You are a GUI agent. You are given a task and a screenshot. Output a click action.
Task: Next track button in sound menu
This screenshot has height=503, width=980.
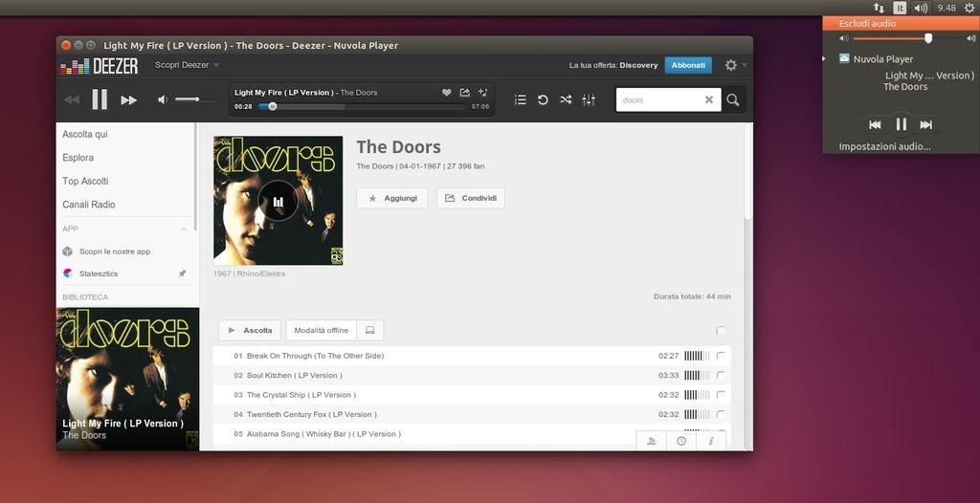click(926, 124)
